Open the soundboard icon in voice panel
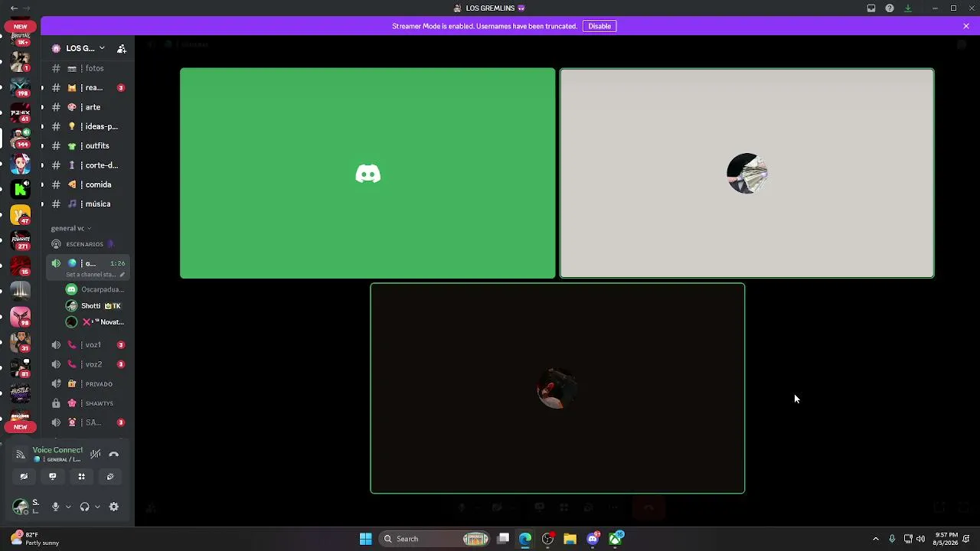The width and height of the screenshot is (980, 551). (x=110, y=477)
